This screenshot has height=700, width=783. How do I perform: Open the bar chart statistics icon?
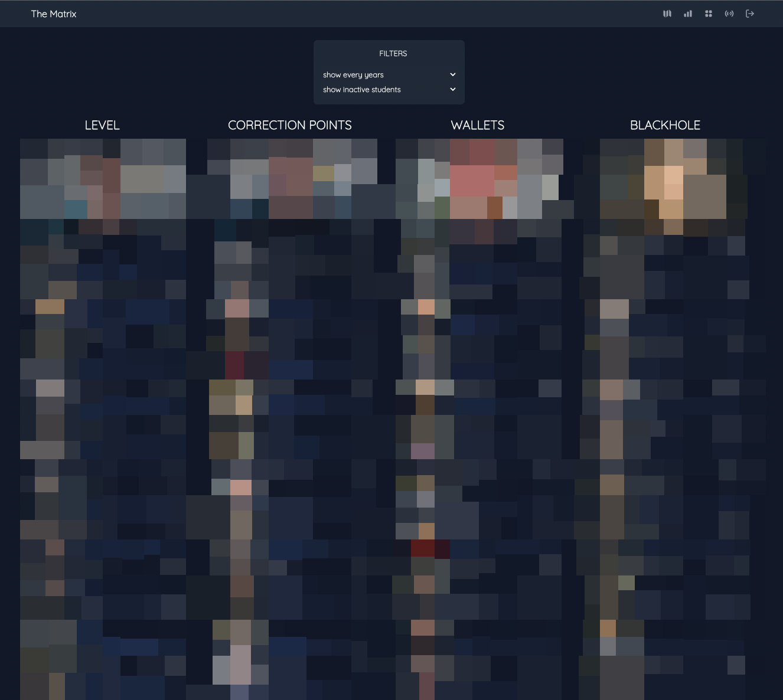[x=688, y=14]
